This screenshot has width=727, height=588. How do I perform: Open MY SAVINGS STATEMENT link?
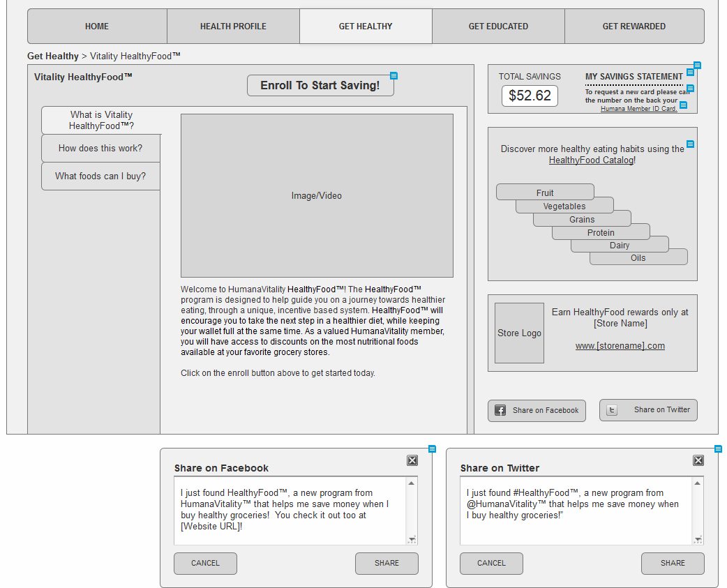point(634,77)
